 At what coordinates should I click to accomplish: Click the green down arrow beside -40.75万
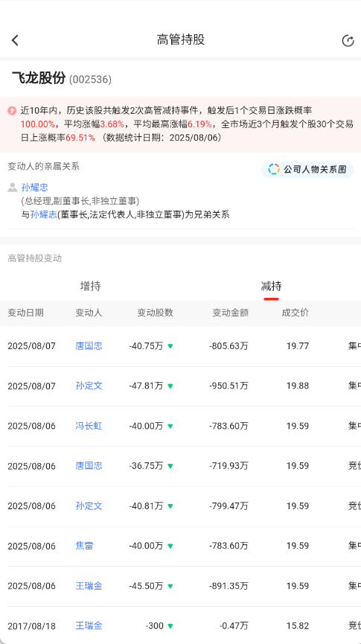click(170, 347)
